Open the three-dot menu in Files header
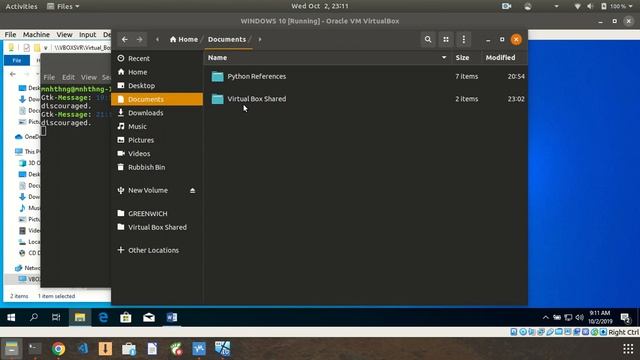Screen dimensions: 640x360 [464, 40]
